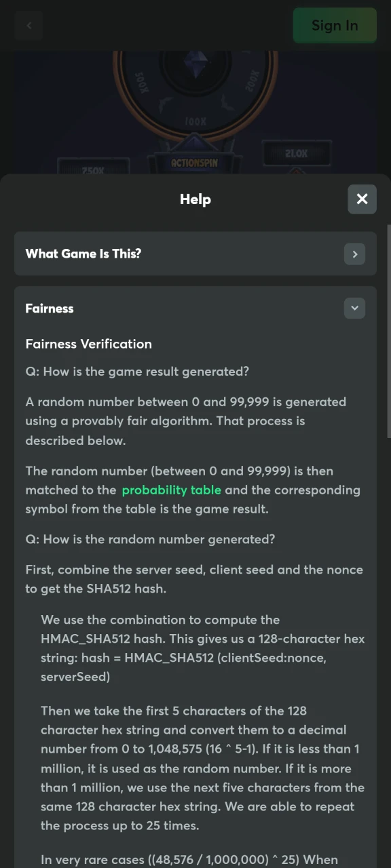Expand What Game Is This? chevron

point(354,254)
